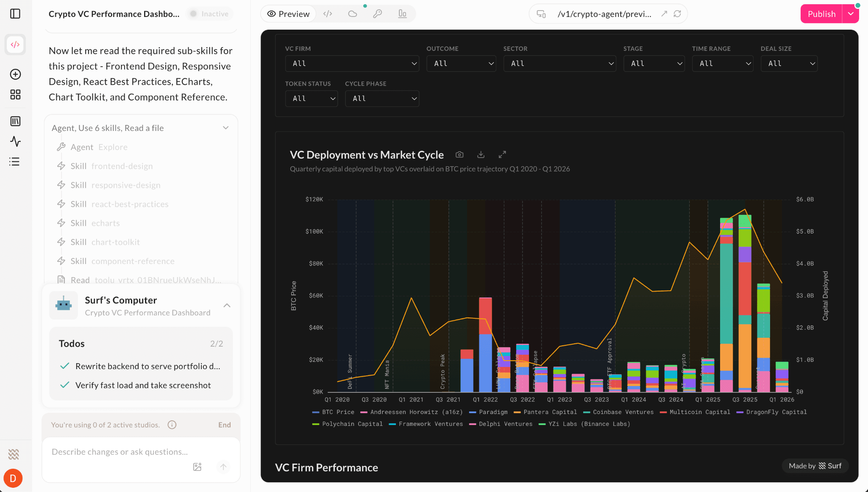Select the chart-toolkit skill step

98,242
